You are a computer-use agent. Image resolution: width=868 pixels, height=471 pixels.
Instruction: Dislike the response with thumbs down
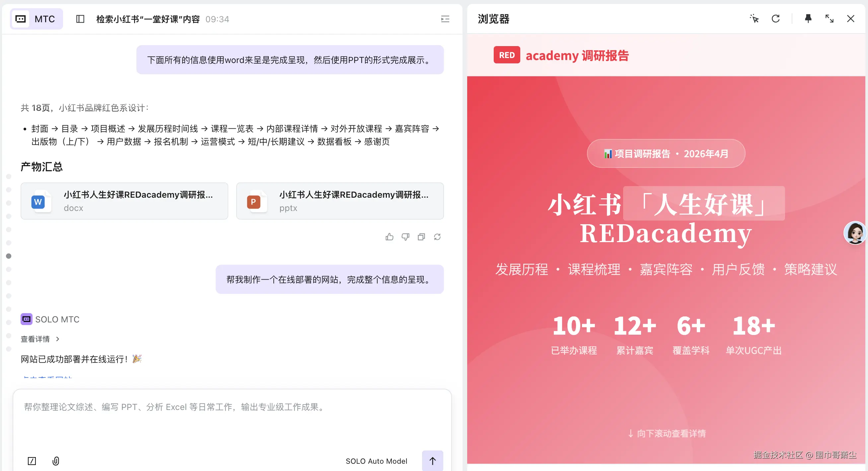pos(405,237)
